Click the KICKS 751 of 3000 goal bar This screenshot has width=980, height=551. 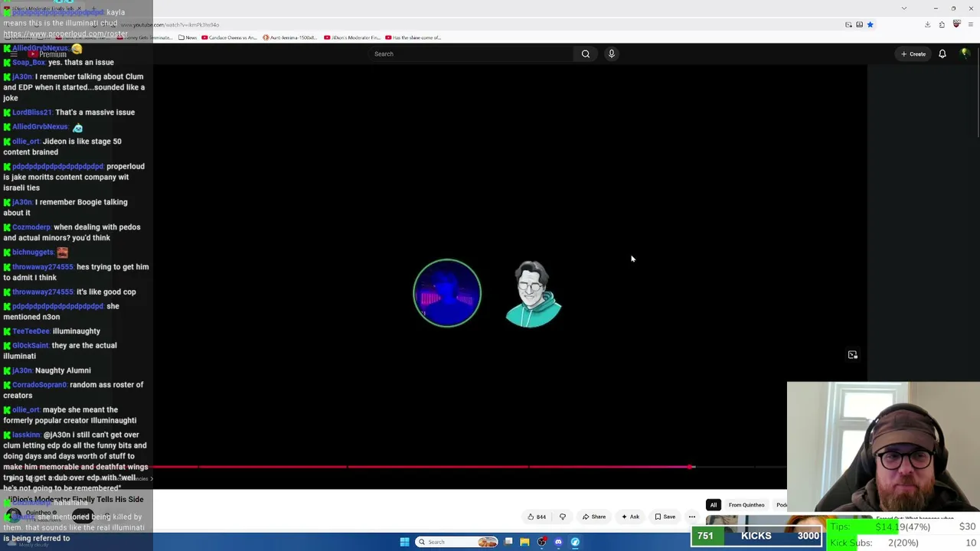(x=756, y=536)
